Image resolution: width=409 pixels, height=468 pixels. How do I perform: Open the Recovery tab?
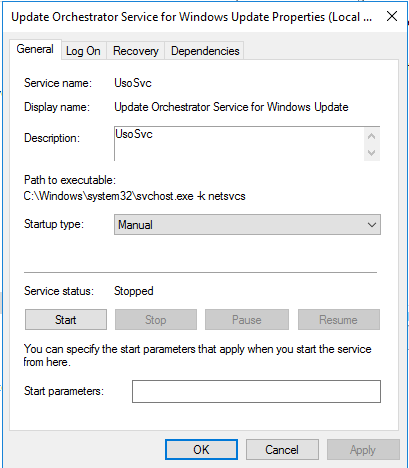(135, 51)
